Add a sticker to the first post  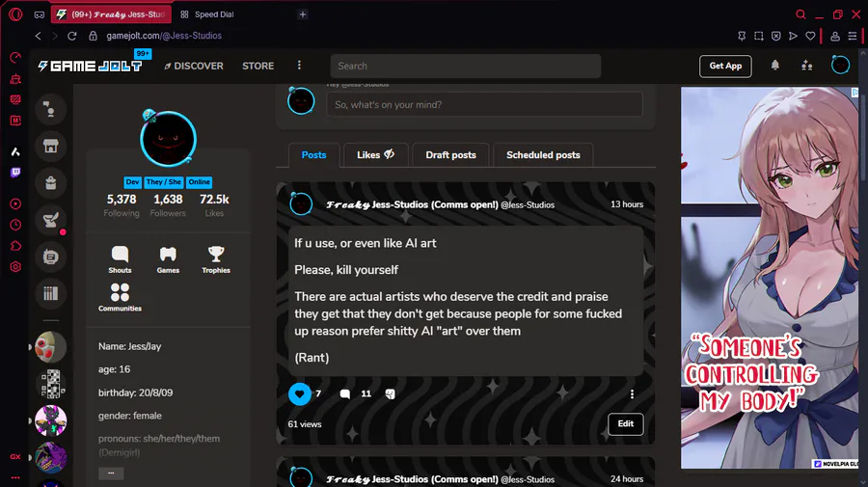391,394
